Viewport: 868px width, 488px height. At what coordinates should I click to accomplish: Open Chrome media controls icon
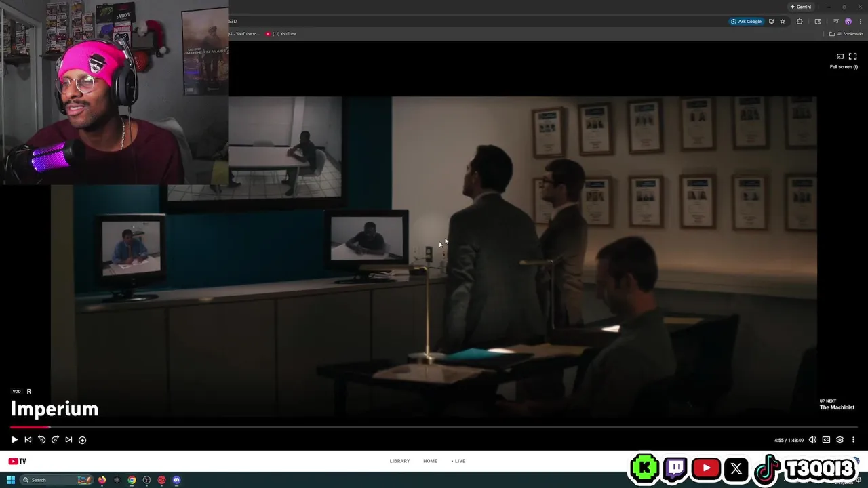point(835,22)
